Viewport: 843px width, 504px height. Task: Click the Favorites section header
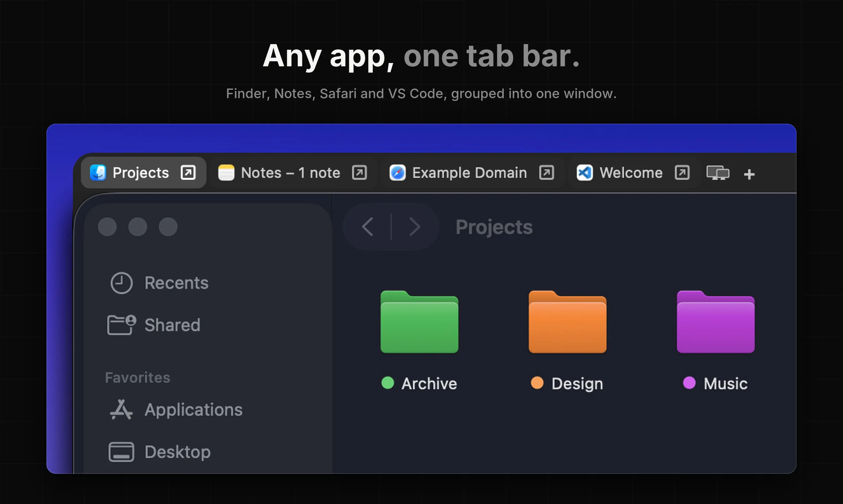tap(138, 378)
